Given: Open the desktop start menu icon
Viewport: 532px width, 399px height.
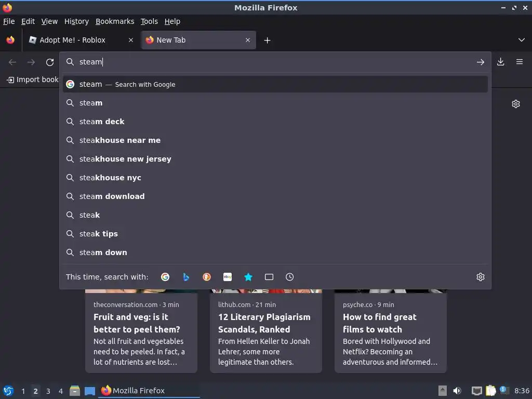Looking at the screenshot, I should pos(8,391).
